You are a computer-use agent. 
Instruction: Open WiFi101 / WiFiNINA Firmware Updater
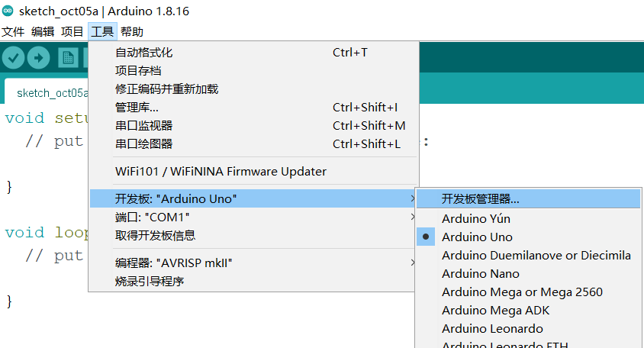[x=221, y=171]
